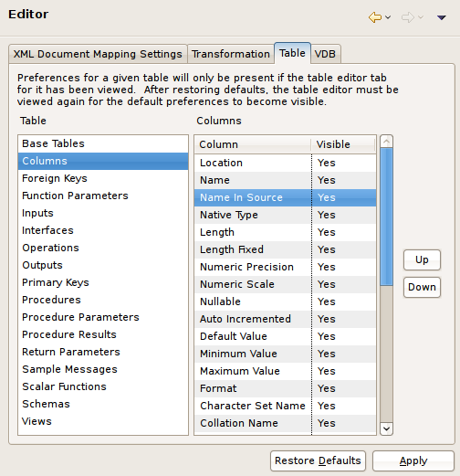Choose Sample Messages in the Table list
460x476 pixels.
coord(103,369)
